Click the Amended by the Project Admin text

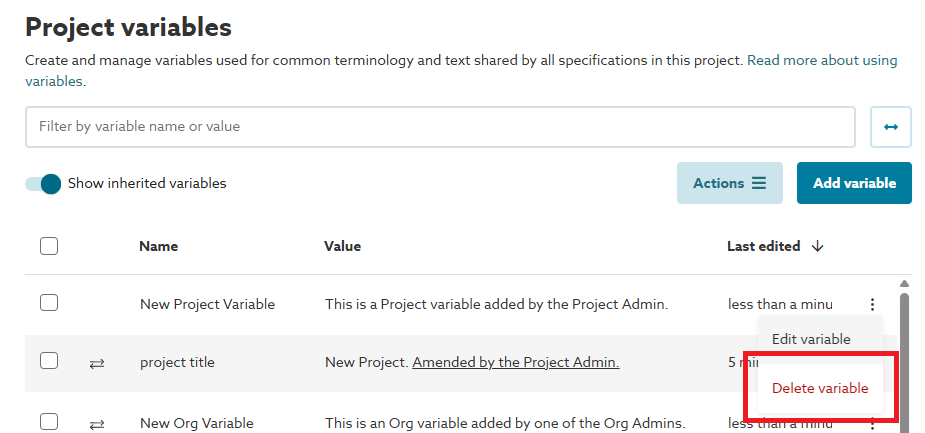[x=515, y=363]
